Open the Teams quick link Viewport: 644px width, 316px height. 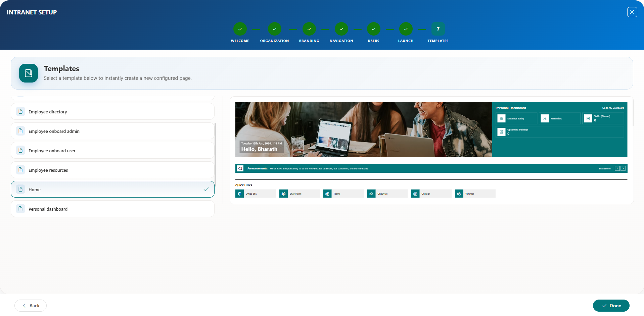coord(343,194)
